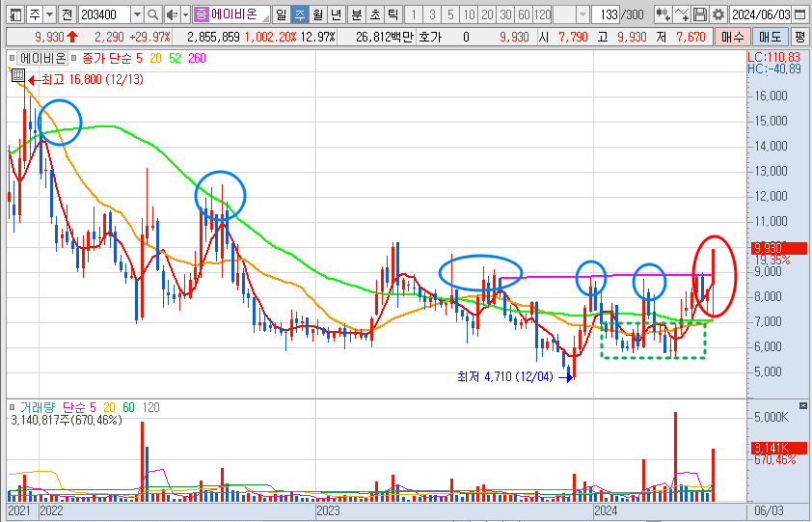The image size is (812, 522).
Task: Open the custom interval dropdown arrow
Action: [x=583, y=14]
